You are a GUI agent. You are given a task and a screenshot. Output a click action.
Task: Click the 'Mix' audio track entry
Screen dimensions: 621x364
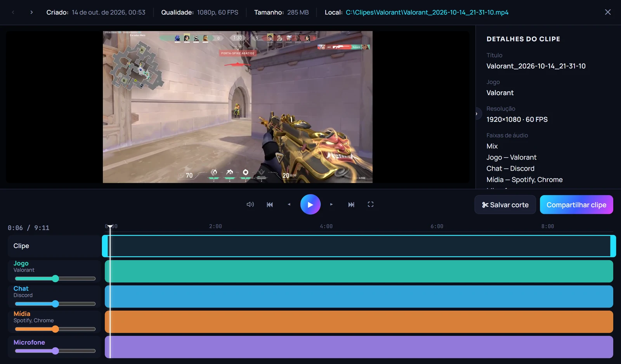coord(492,146)
